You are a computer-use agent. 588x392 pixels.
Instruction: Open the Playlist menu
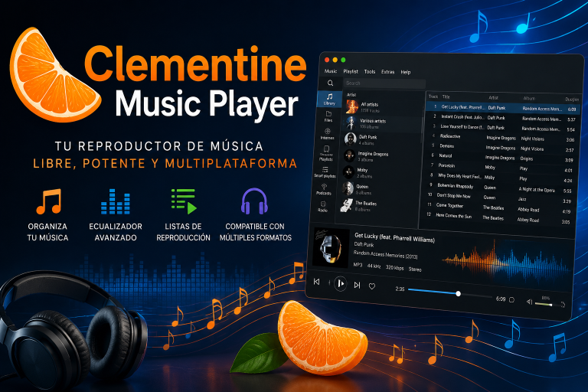click(351, 71)
